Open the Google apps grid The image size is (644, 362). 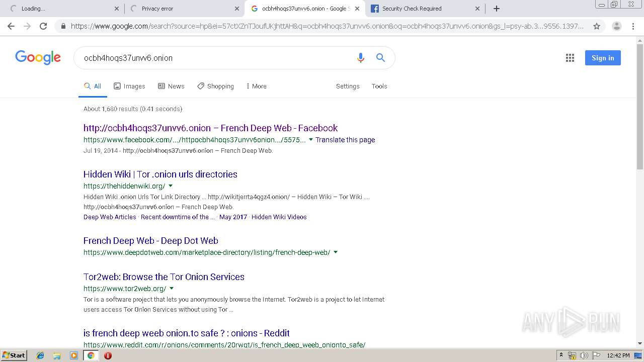click(570, 58)
